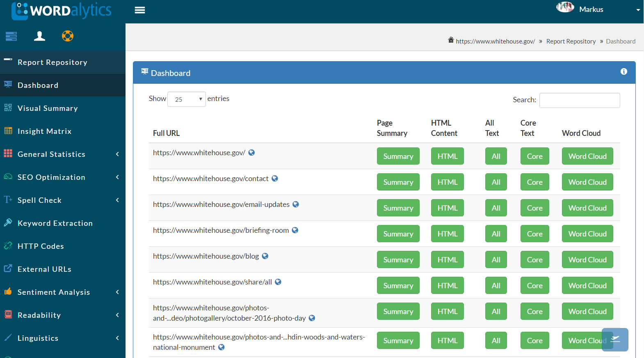
Task: Open HTTP Codes menu item
Action: point(63,246)
